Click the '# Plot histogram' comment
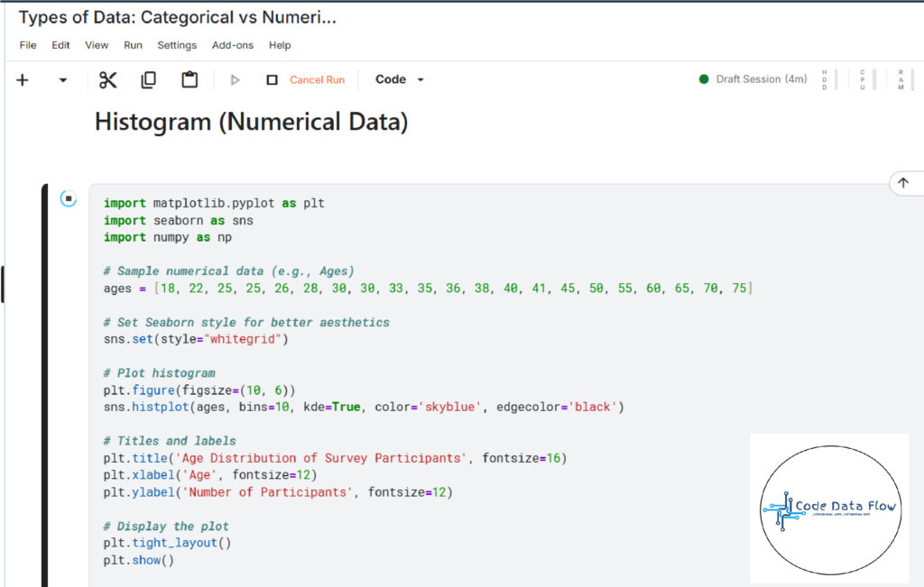924x587 pixels. [159, 373]
